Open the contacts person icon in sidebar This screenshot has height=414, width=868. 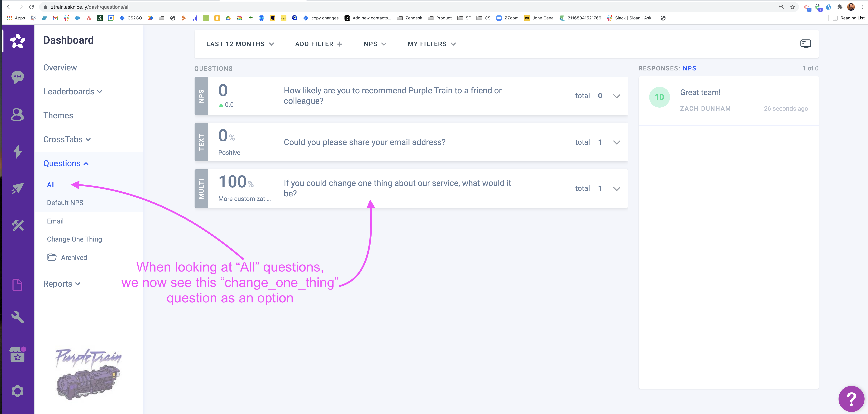(x=18, y=115)
